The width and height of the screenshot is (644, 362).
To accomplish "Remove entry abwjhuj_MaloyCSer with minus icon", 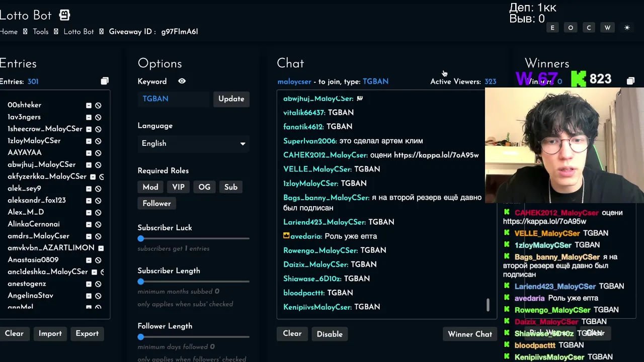I will (89, 165).
